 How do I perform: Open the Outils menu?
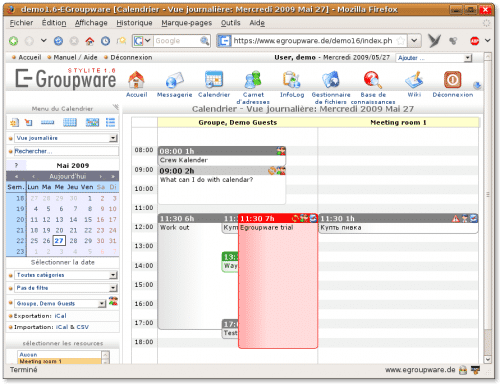pyautogui.click(x=230, y=23)
